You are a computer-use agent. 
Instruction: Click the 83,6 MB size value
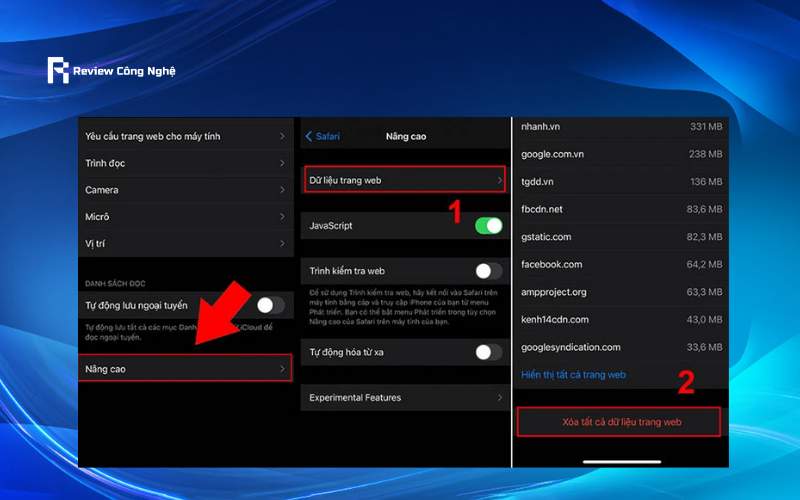pyautogui.click(x=705, y=209)
